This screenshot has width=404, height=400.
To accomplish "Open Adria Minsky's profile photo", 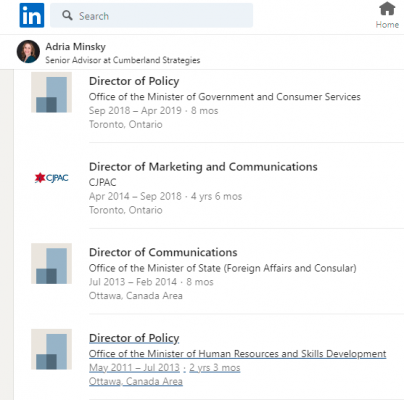I will point(28,52).
